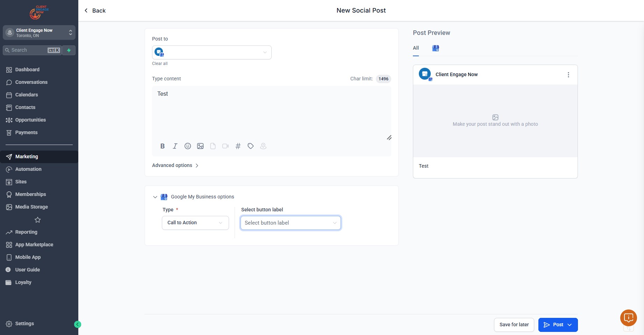Open the Type dropdown showing Call to Action
The width and height of the screenshot is (644, 335).
[x=195, y=223]
